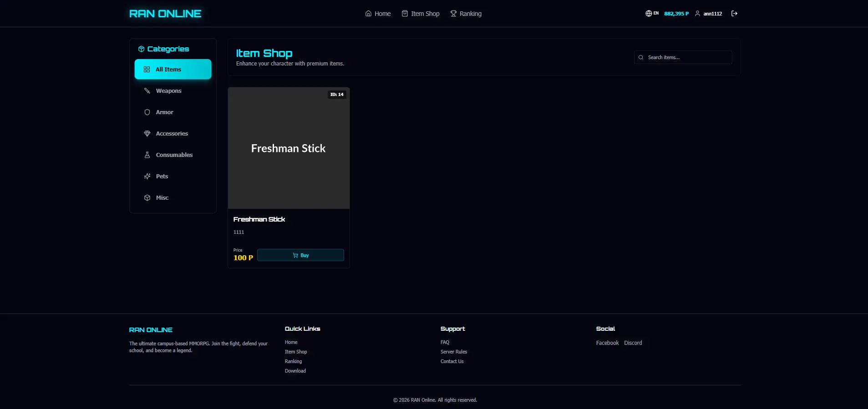The image size is (868, 409).
Task: Buy the Freshman Stick item
Action: click(300, 255)
